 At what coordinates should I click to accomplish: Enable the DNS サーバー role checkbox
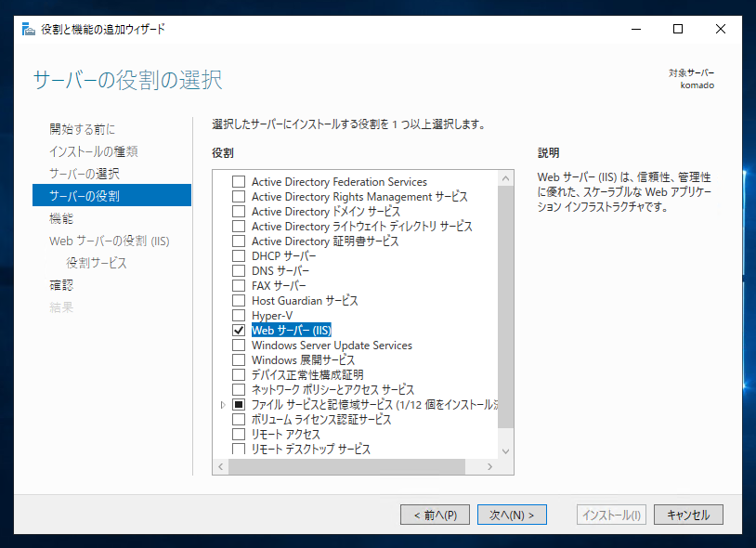239,271
